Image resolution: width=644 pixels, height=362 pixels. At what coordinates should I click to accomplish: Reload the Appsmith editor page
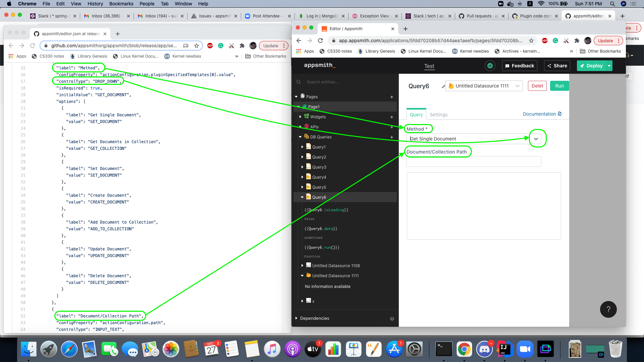pos(320,41)
